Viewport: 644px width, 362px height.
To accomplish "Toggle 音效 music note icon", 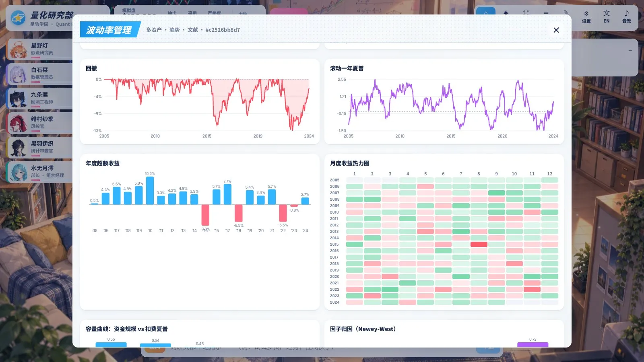I will tap(626, 17).
